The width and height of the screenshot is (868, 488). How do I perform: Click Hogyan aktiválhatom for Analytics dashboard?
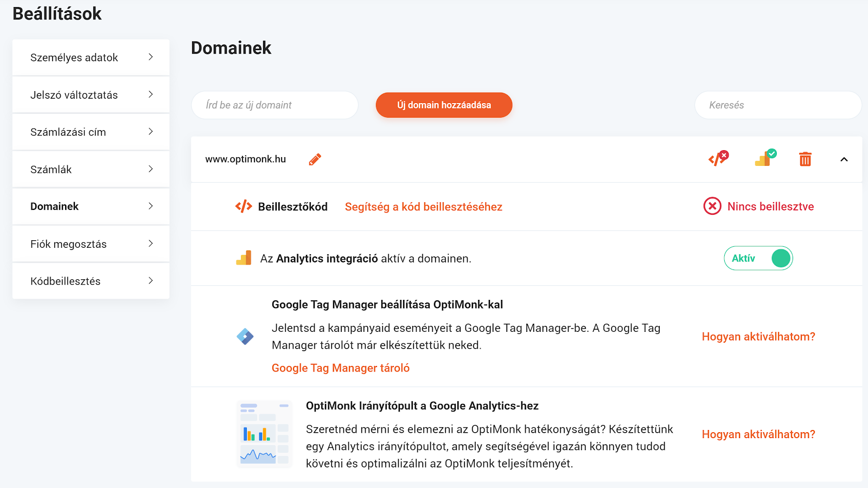pos(758,434)
